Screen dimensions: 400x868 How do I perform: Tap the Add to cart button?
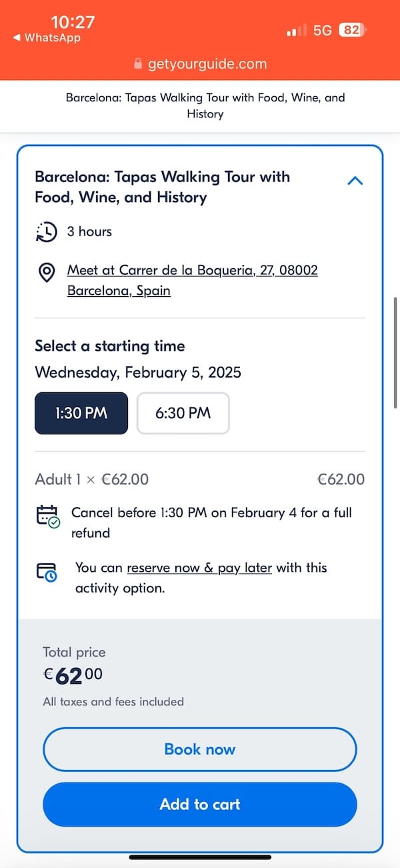click(x=200, y=804)
